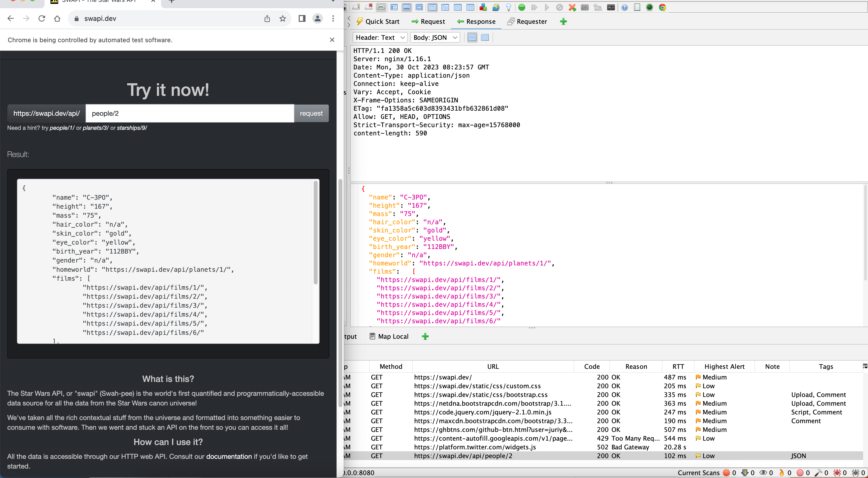Open the documentation link
Screen dimensions: 868x478
click(229, 456)
